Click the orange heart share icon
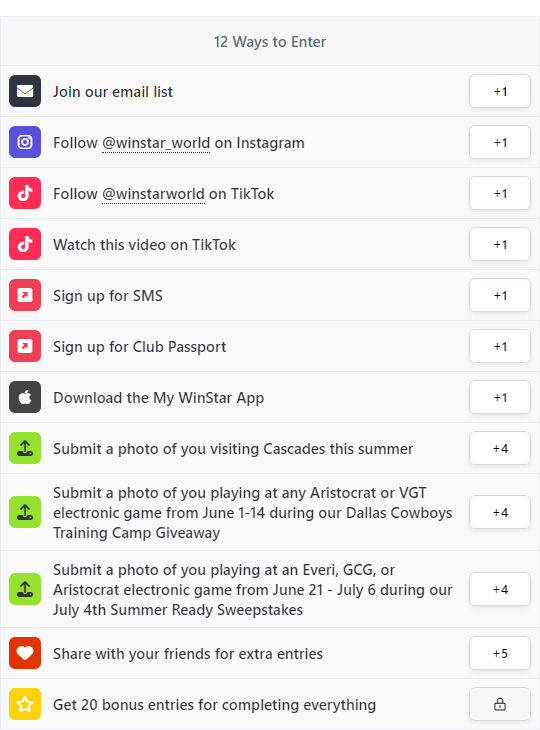Viewport: 540px width, 730px height. (x=25, y=653)
